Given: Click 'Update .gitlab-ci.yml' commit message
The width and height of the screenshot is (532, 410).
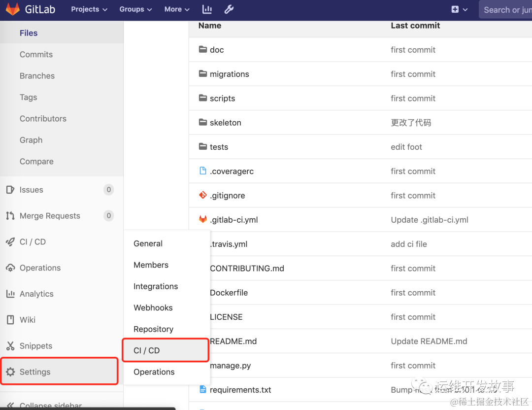Looking at the screenshot, I should coord(430,220).
